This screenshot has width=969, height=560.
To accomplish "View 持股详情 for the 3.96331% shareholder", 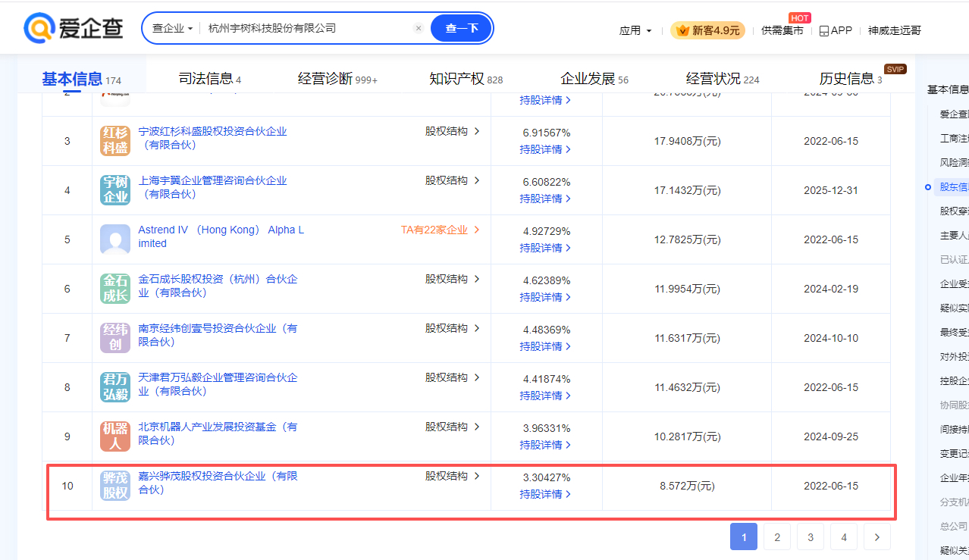I will pos(545,445).
